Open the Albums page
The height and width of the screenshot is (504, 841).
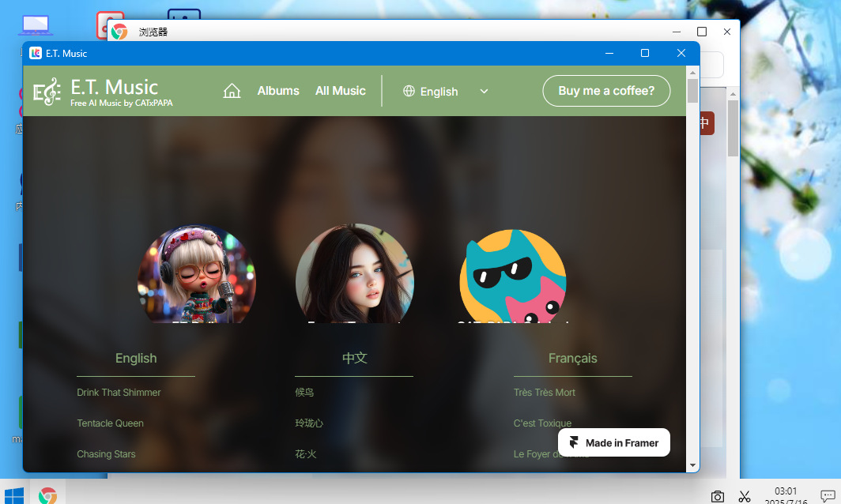click(x=278, y=91)
